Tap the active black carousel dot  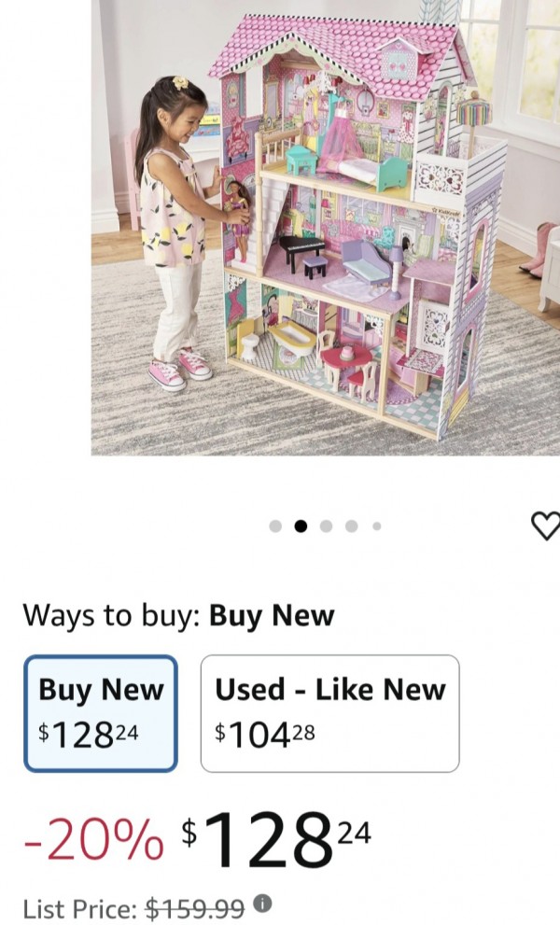301,526
